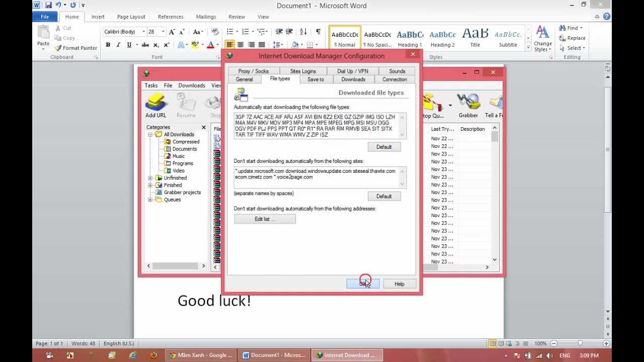Click the Word Help question mark icon
The height and width of the screenshot is (362, 644).
click(607, 17)
